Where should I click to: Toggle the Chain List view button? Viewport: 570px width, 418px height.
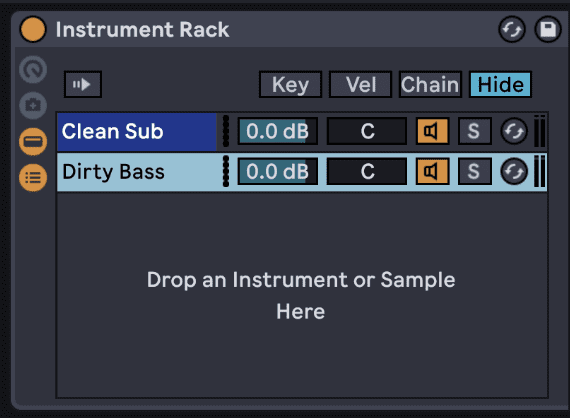coord(33,178)
